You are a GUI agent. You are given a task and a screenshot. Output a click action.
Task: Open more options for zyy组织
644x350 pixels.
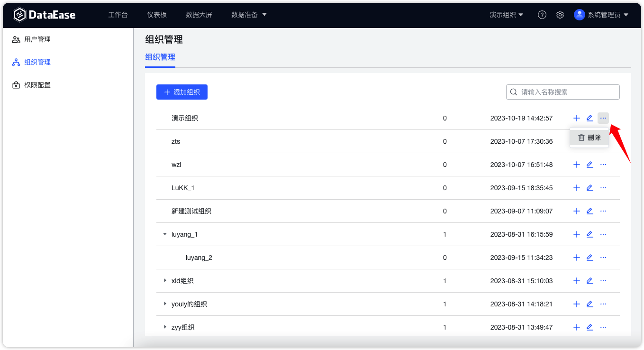(603, 327)
